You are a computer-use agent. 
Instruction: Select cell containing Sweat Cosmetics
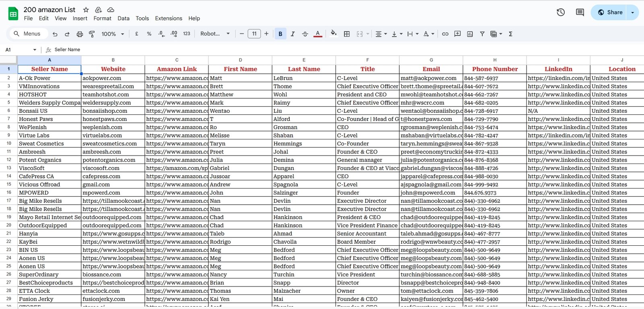49,143
